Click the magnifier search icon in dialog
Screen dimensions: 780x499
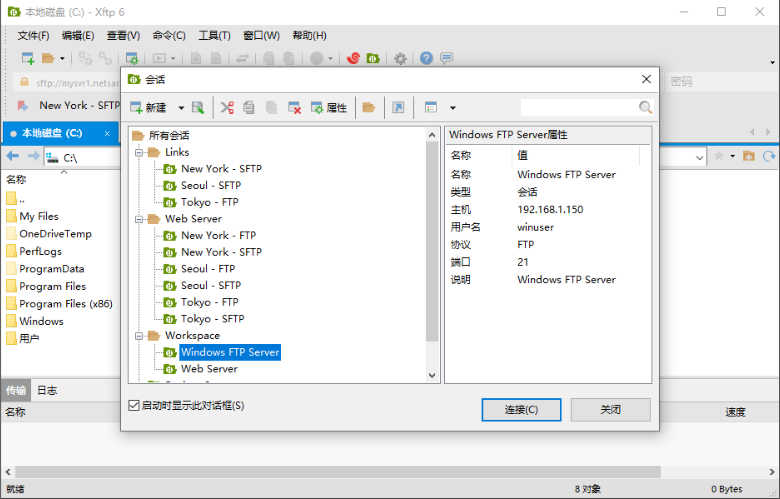645,107
